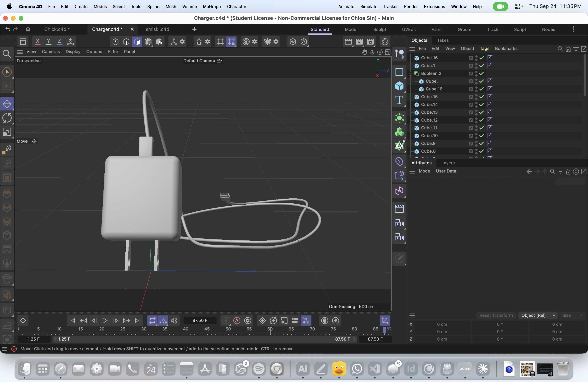Add a camera object
Viewport: 588px width, 382px height.
click(x=399, y=223)
